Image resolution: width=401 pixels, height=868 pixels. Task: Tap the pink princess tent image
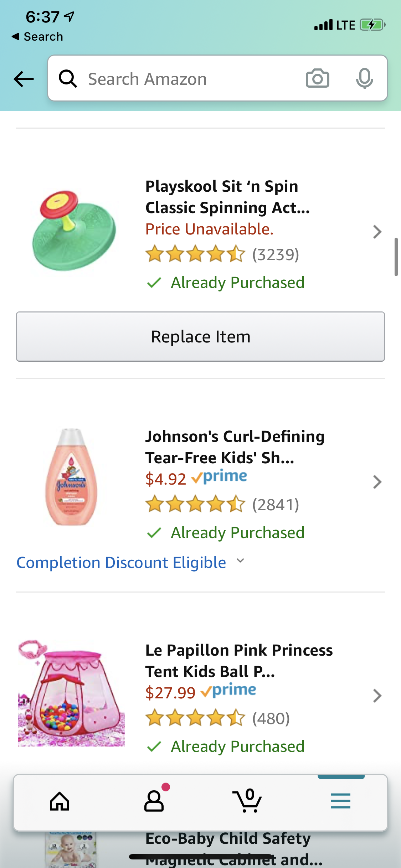[71, 693]
